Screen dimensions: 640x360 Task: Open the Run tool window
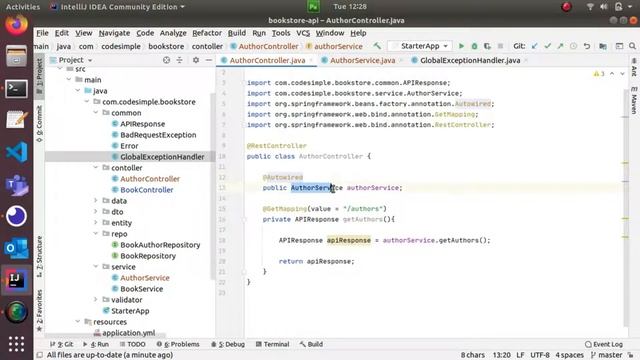click(96, 344)
